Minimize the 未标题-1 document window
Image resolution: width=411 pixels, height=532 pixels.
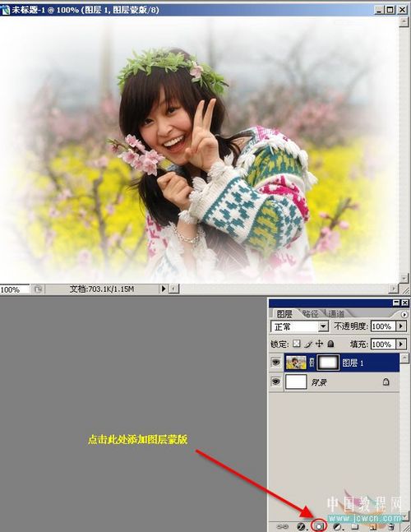click(380, 10)
